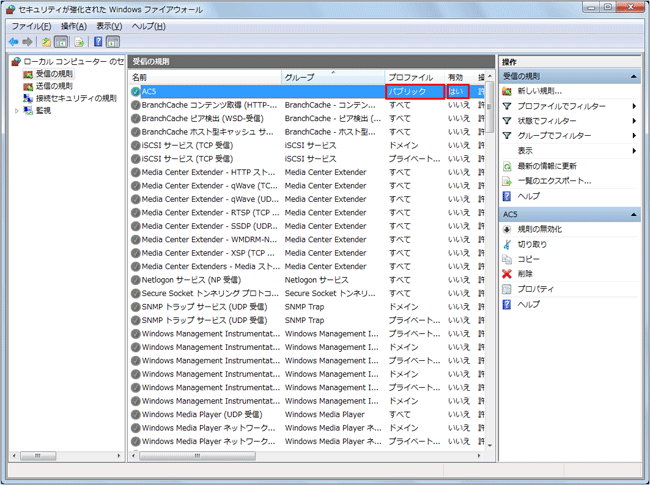This screenshot has height=485, width=650.
Task: Select 接続セキュリティの規則 in the tree
Action: click(x=76, y=98)
